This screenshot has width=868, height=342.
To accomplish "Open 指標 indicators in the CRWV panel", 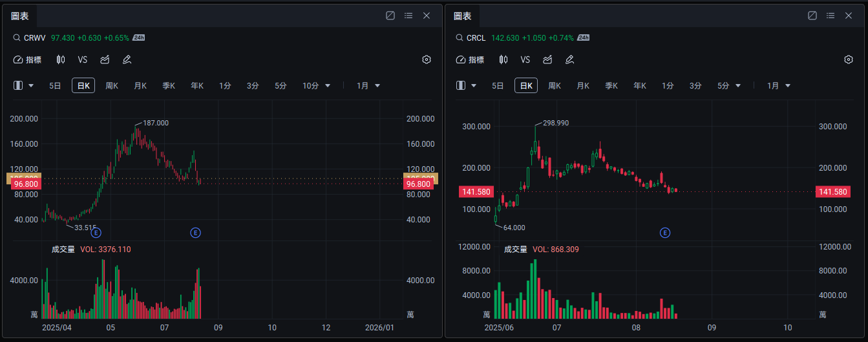I will click(28, 59).
